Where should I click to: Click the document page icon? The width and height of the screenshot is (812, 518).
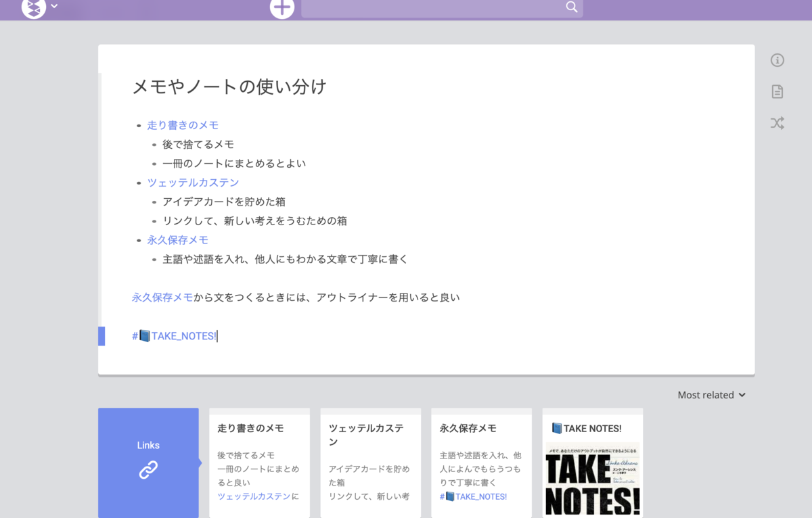click(x=777, y=91)
